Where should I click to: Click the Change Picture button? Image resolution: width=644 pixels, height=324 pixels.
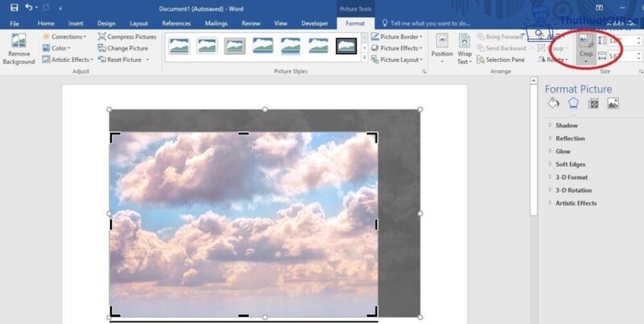[x=123, y=48]
